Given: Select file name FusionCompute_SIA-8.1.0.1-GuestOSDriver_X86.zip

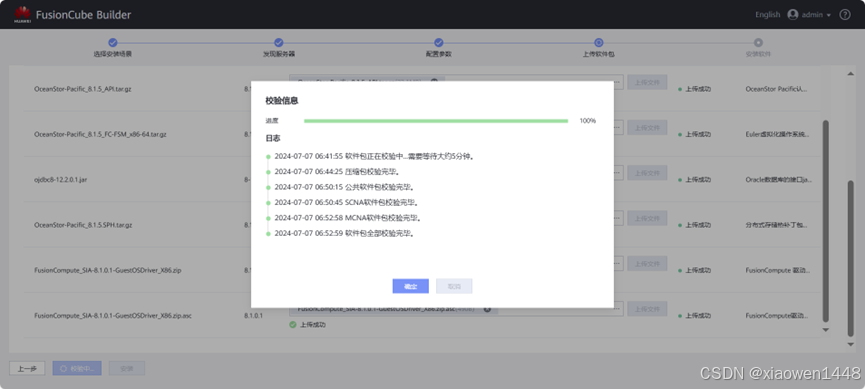Looking at the screenshot, I should coord(107,270).
